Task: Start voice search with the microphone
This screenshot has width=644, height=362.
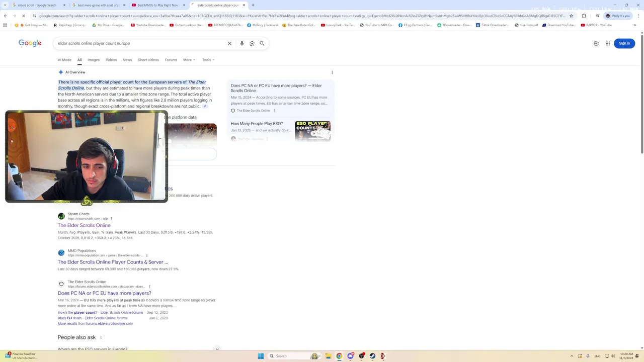Action: pyautogui.click(x=242, y=43)
